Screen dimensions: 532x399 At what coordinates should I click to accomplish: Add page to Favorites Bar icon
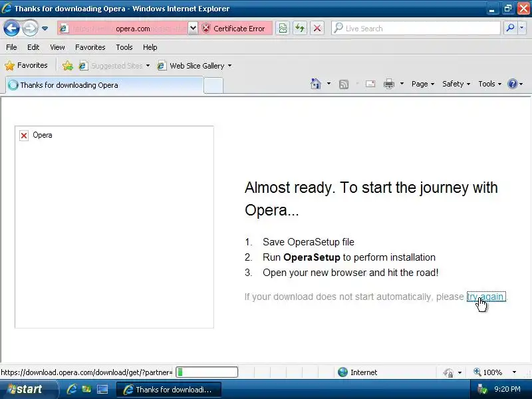[x=68, y=65]
